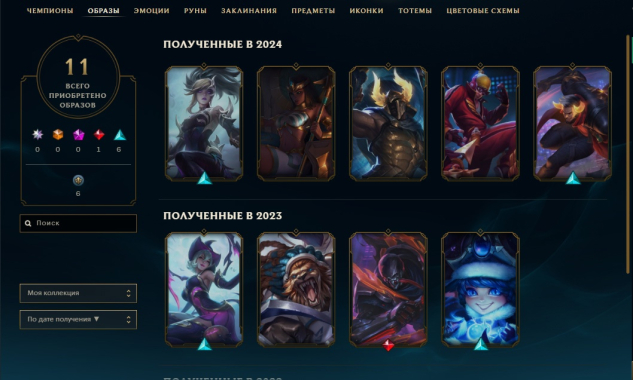633x380 pixels.
Task: Focus the Поиск search field
Action: (x=78, y=223)
